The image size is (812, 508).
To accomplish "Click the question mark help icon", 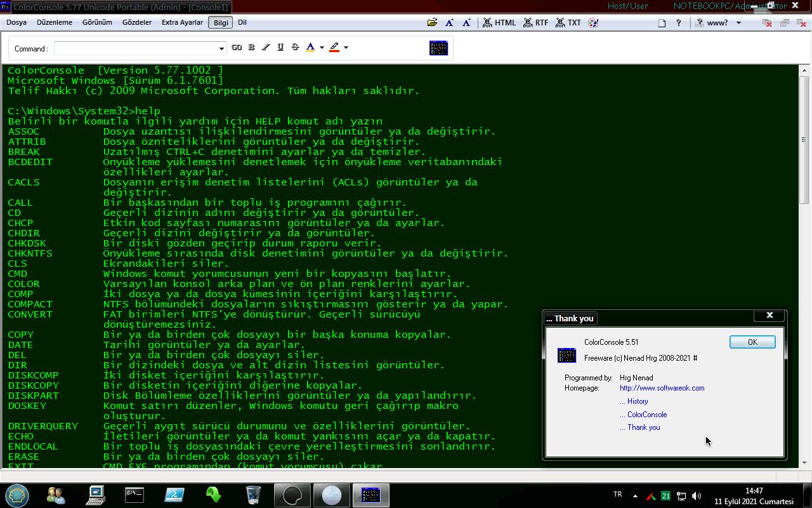I will tap(678, 22).
